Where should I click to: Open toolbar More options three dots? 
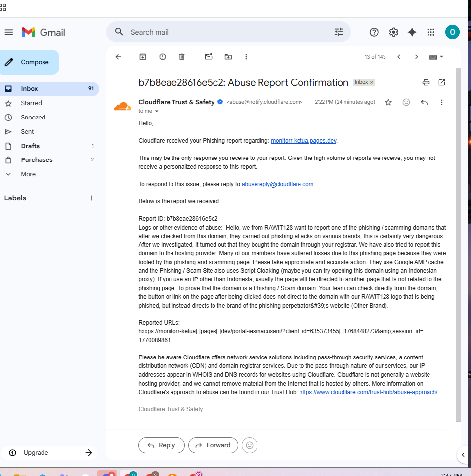246,57
